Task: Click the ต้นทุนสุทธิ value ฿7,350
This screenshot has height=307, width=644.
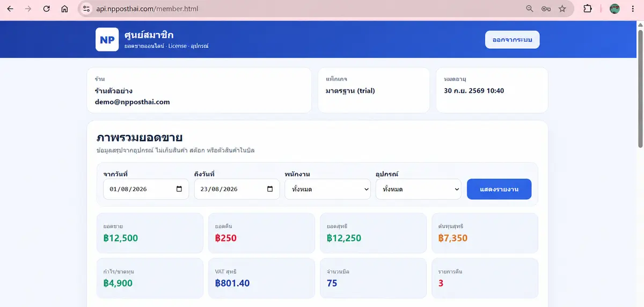Action: click(453, 238)
